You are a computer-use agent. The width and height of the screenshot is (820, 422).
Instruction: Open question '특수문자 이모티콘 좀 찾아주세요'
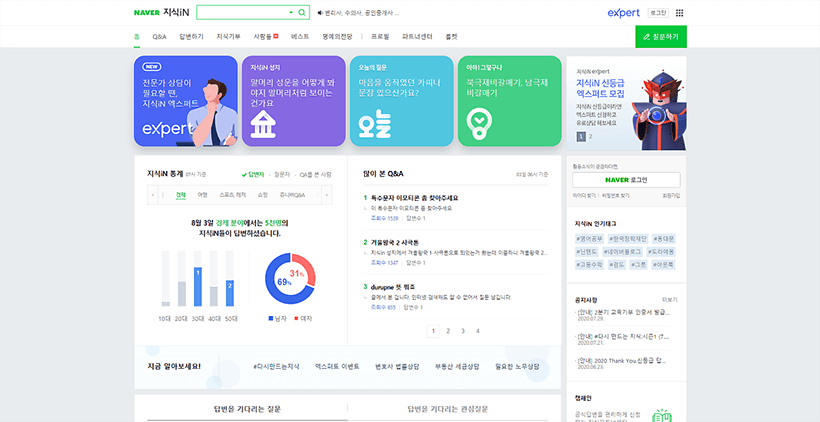(x=414, y=198)
